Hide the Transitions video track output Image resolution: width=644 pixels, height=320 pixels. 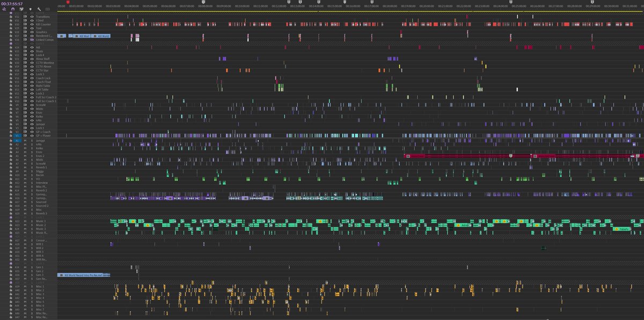tap(32, 17)
